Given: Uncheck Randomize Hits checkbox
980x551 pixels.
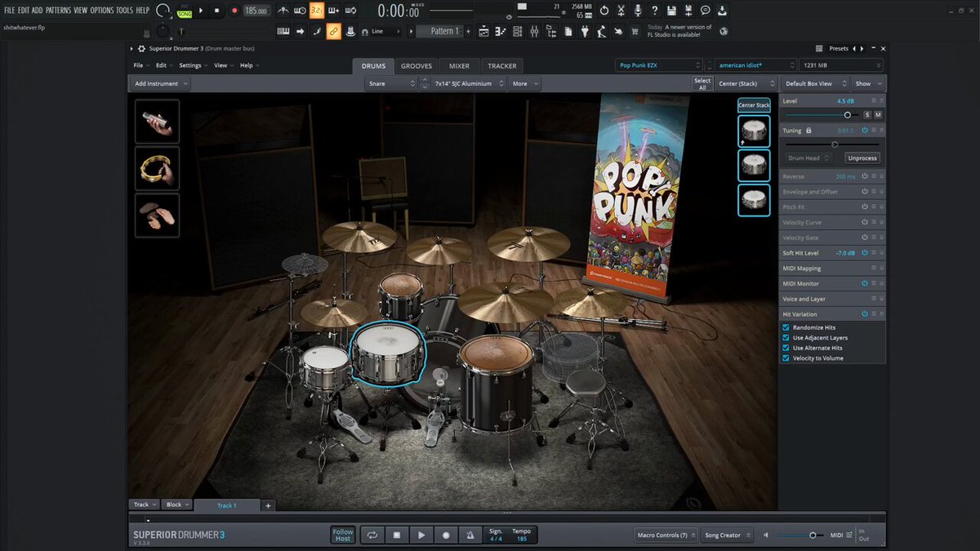Looking at the screenshot, I should tap(786, 327).
